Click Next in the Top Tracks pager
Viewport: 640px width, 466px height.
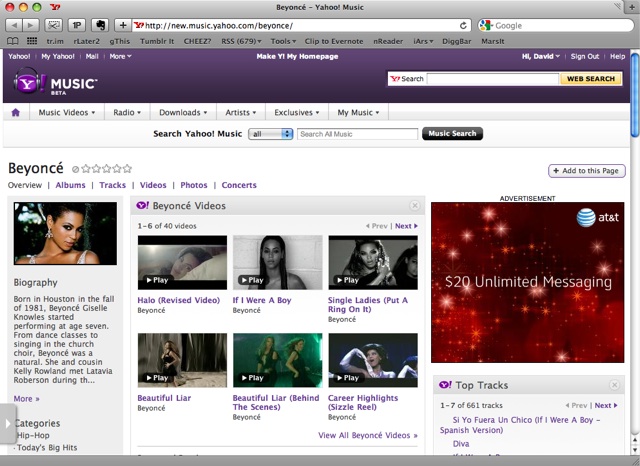click(x=606, y=405)
